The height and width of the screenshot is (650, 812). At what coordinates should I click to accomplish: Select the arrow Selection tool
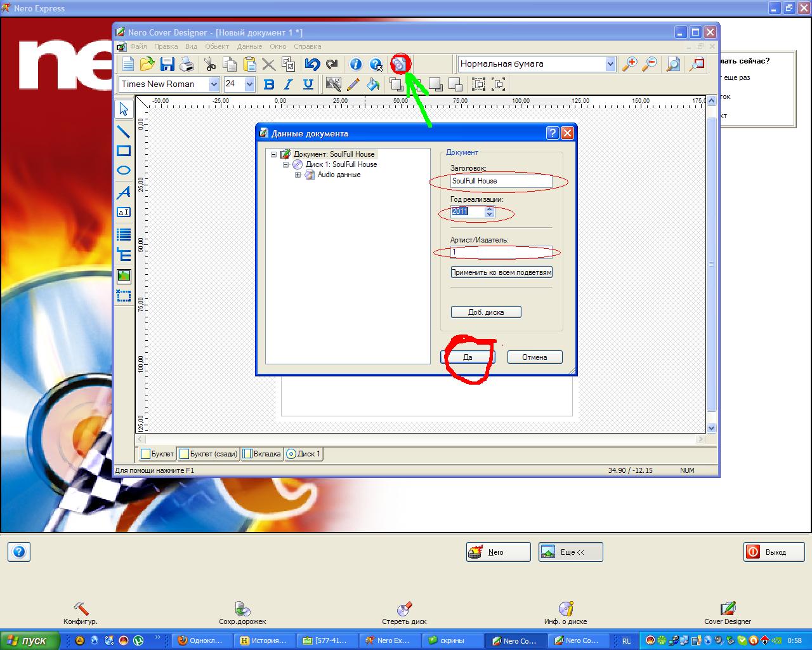pyautogui.click(x=124, y=109)
